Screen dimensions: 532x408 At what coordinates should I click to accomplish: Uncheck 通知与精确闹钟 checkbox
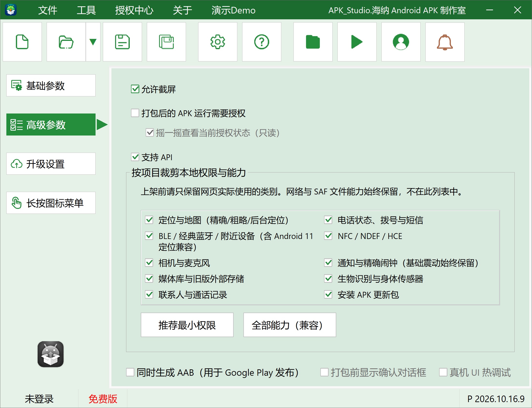click(328, 263)
